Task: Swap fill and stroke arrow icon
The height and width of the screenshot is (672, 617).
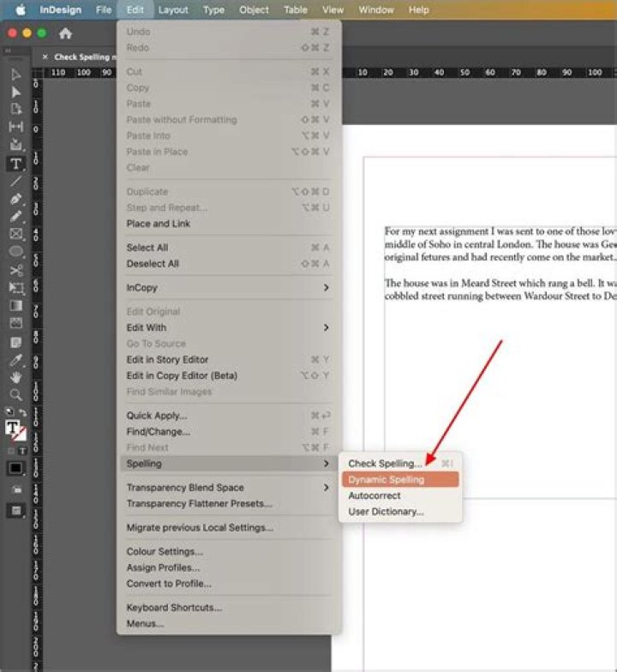Action: click(22, 412)
